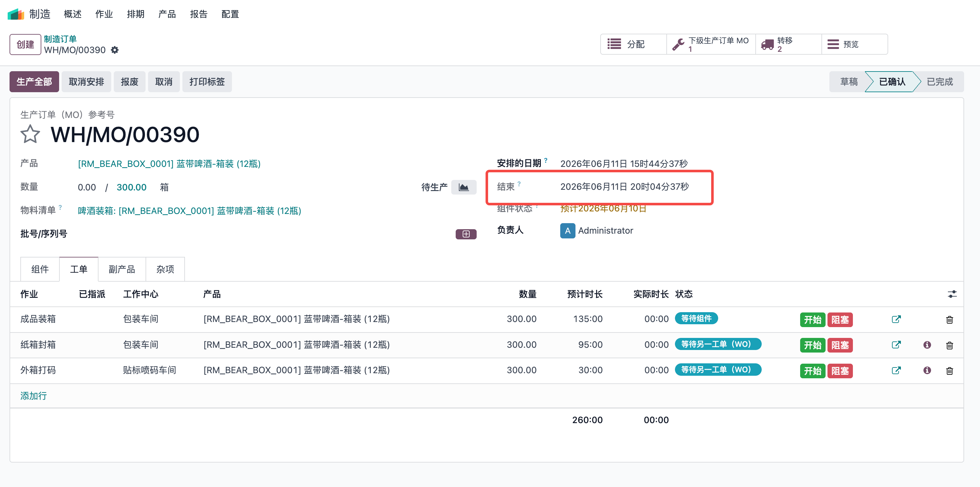980x487 pixels.
Task: Open the 产品 top menu
Action: pos(167,14)
